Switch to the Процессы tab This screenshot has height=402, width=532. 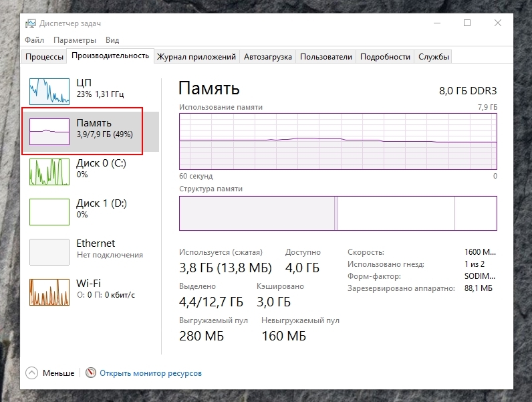[x=45, y=57]
